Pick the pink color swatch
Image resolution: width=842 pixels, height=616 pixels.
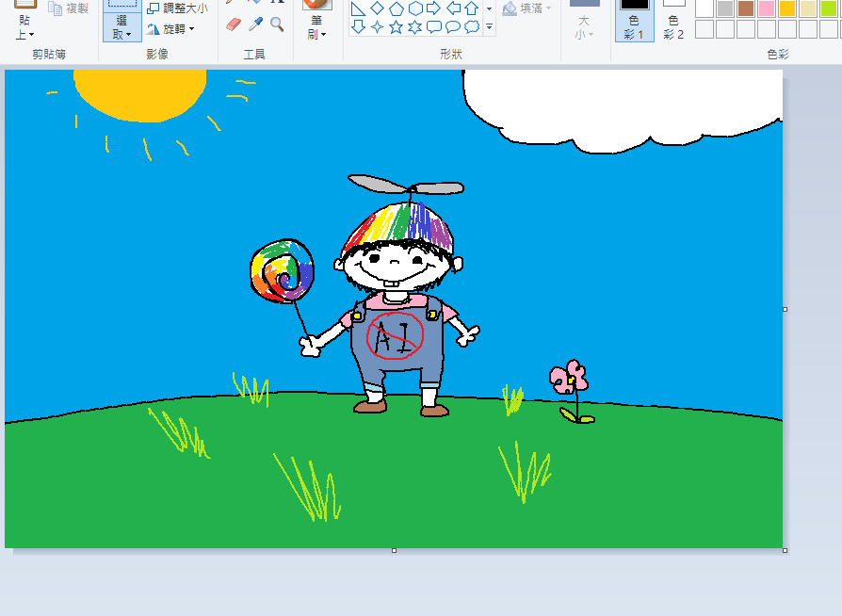(767, 8)
